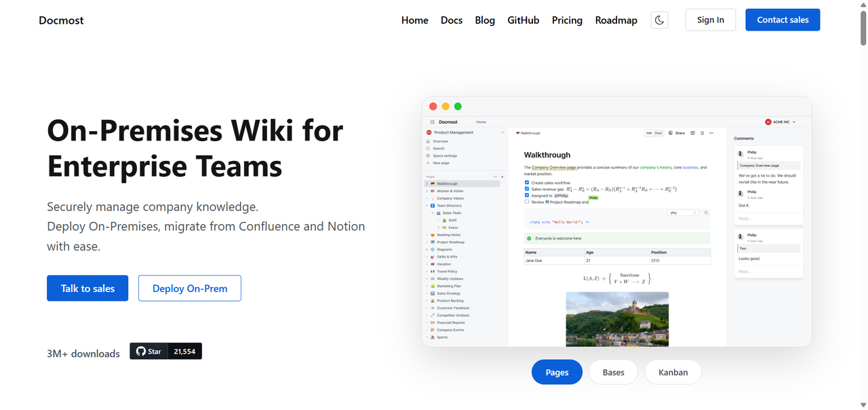This screenshot has width=868, height=410.
Task: Open the Financial Reports page
Action: click(x=451, y=323)
